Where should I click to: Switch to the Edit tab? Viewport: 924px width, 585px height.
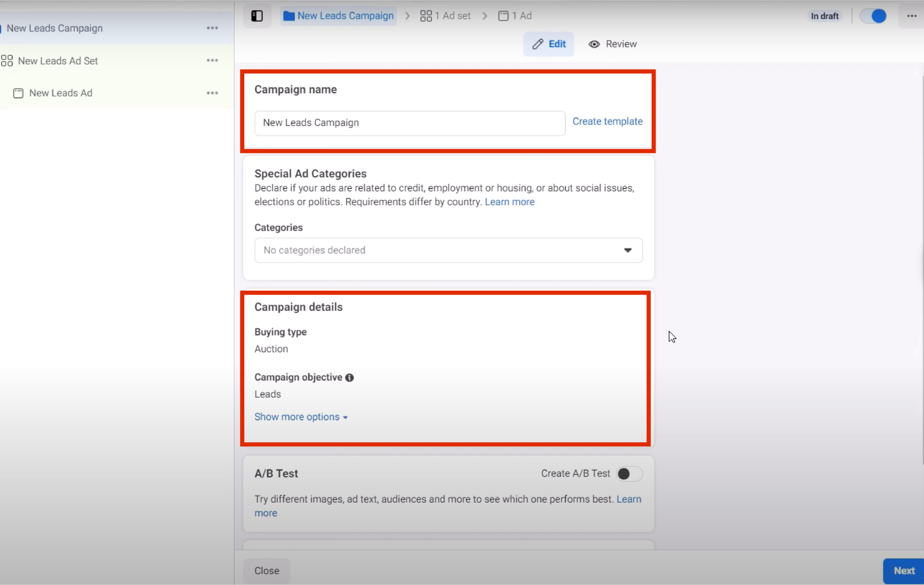[549, 44]
